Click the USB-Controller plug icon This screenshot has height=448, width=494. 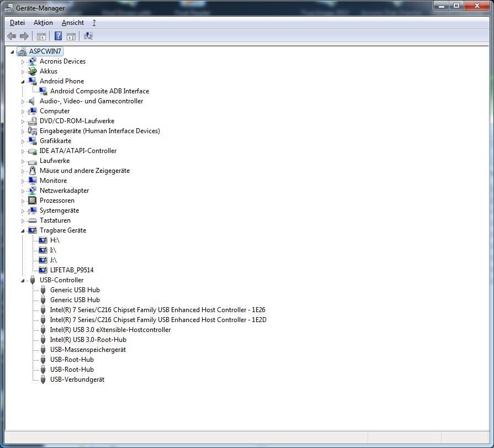point(33,280)
